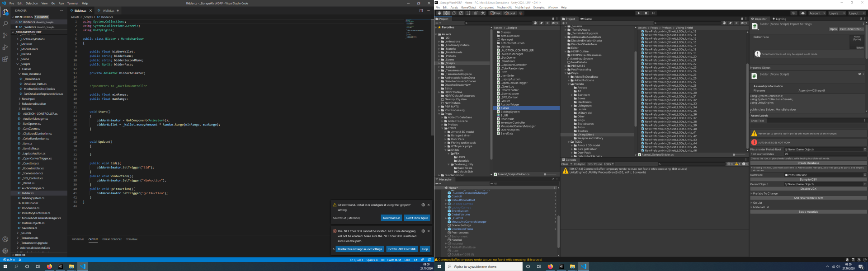Select Unity Scale tool
The image size is (868, 271).
(461, 13)
